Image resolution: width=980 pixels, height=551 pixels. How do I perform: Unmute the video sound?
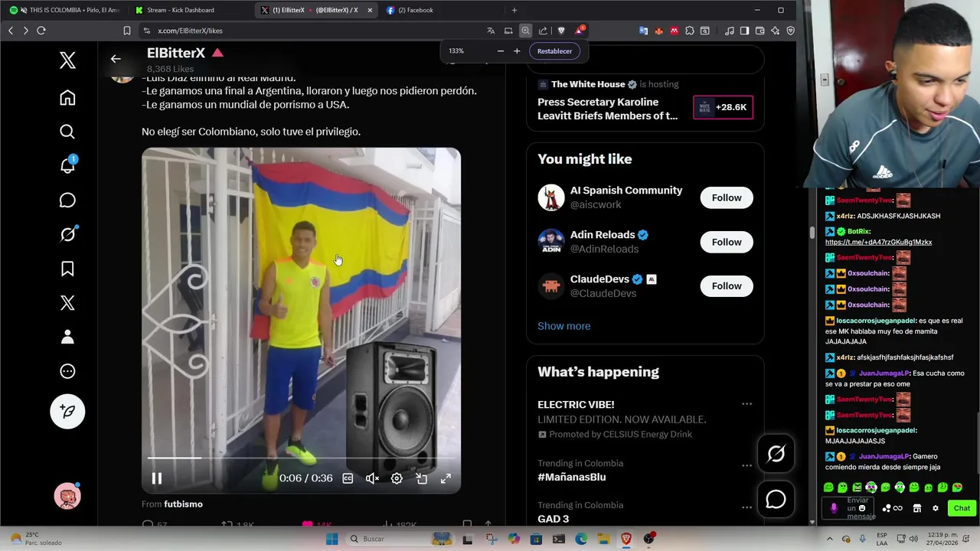click(372, 478)
